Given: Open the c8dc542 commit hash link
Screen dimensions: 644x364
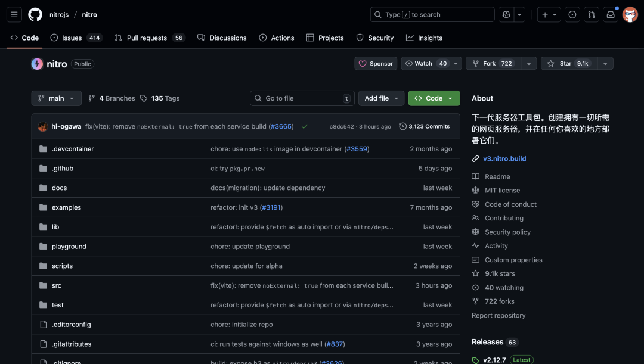Looking at the screenshot, I should pos(342,126).
